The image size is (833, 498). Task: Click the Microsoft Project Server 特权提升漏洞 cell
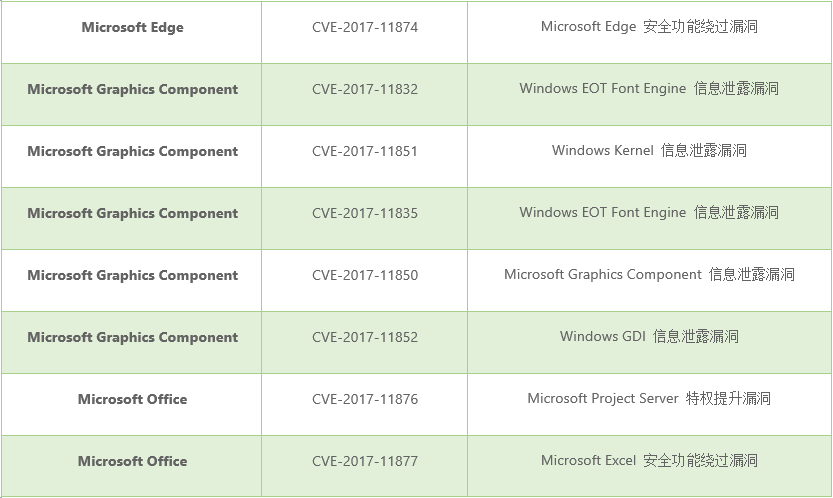pyautogui.click(x=649, y=399)
